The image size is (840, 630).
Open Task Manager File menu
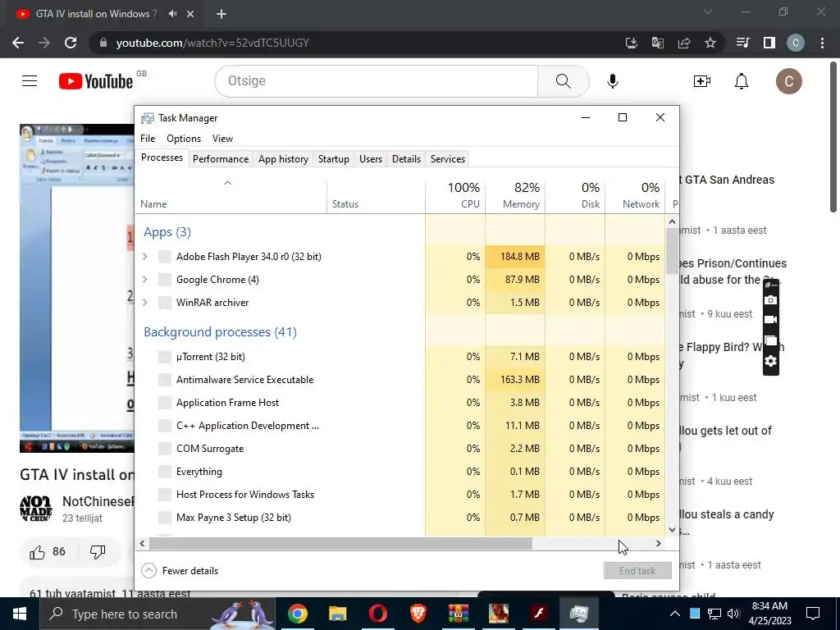(x=148, y=138)
